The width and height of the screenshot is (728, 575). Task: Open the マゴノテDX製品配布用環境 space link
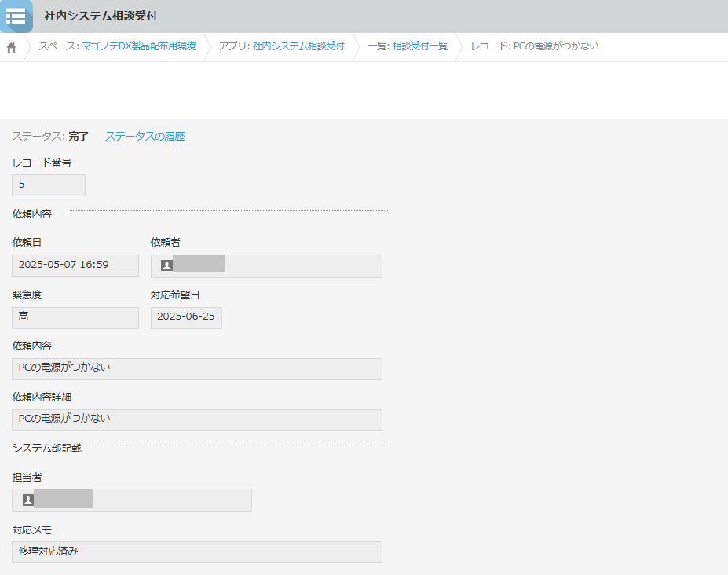tap(139, 46)
